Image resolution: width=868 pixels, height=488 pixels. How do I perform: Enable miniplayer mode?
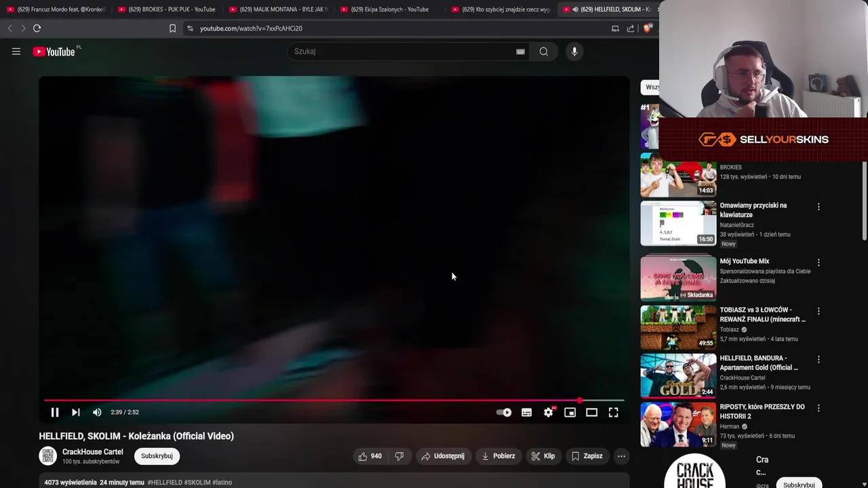570,412
